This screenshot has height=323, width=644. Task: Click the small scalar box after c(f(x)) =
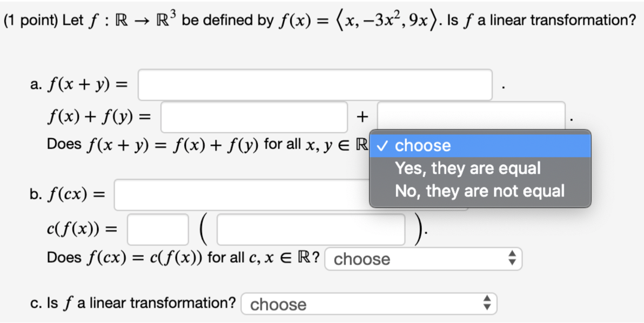pos(158,229)
